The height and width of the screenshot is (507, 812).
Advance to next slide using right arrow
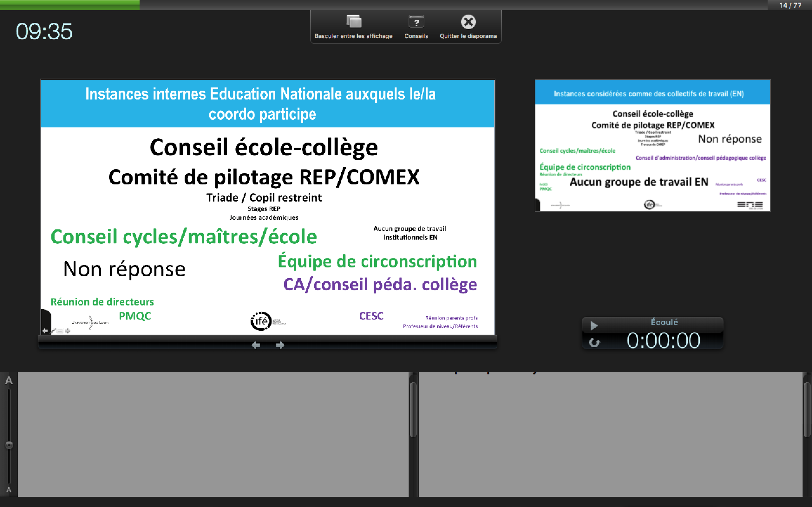[x=280, y=345]
